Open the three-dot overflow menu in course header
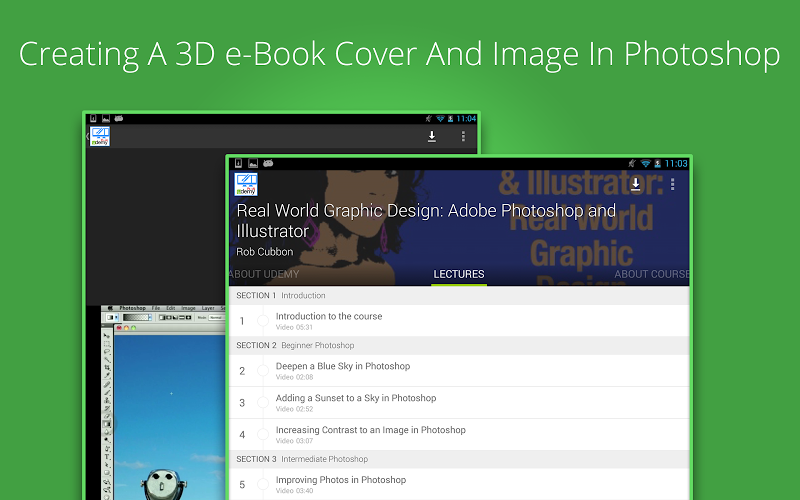Screen dimensions: 800x500 [x=672, y=184]
